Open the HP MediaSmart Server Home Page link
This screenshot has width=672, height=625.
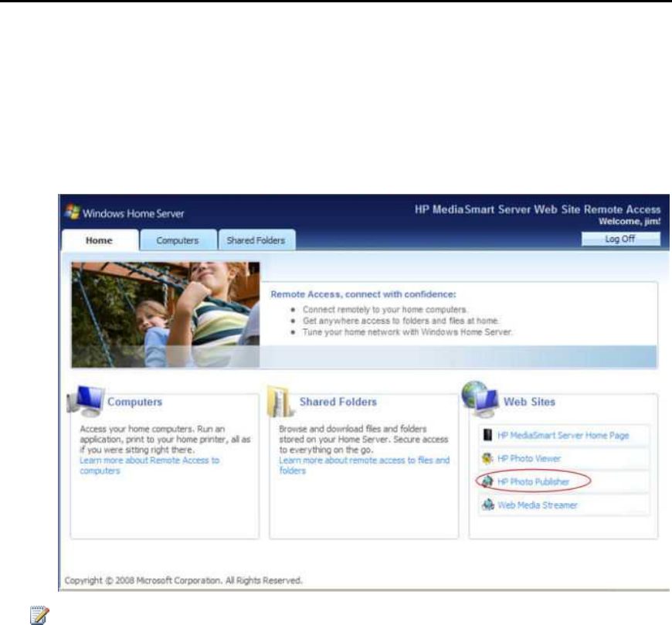[563, 436]
